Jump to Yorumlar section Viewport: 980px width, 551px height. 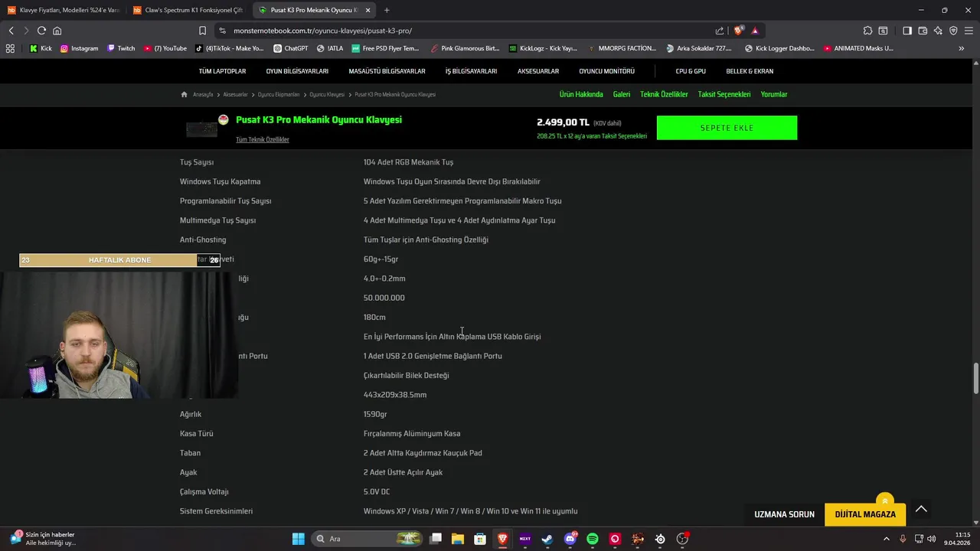click(x=774, y=94)
